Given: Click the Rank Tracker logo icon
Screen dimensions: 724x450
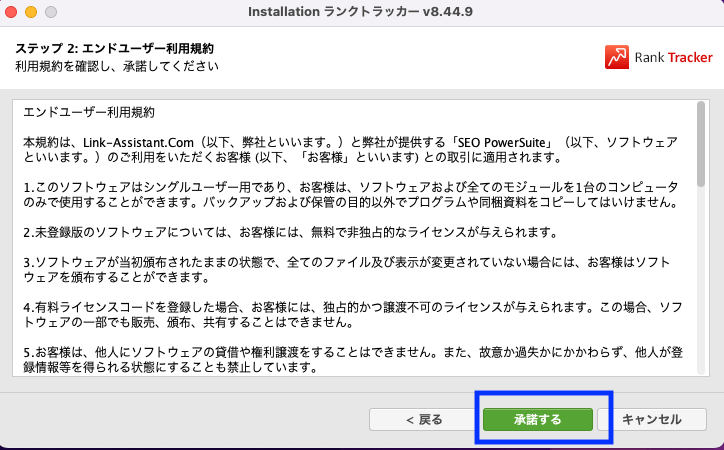Looking at the screenshot, I should point(617,57).
